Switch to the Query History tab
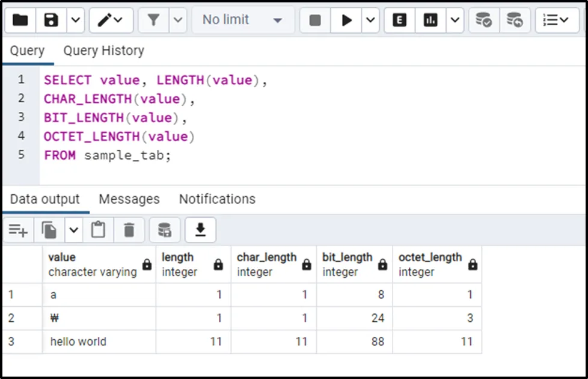 pos(103,51)
